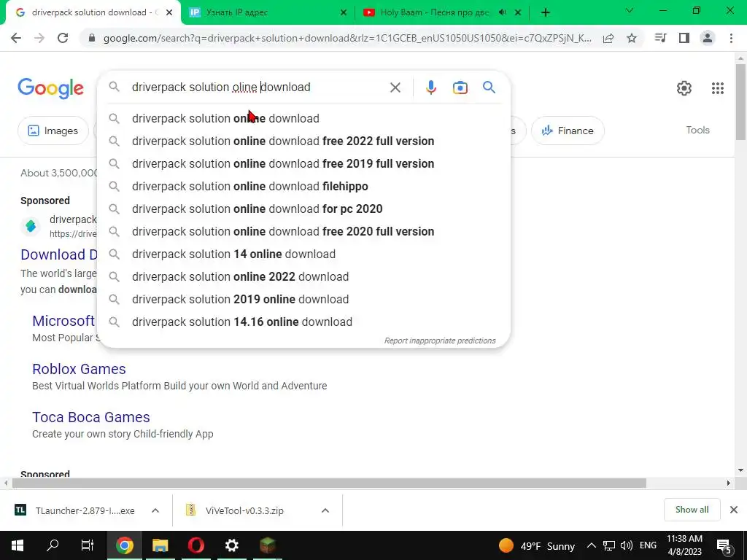Open Google settings gear icon
The height and width of the screenshot is (560, 747).
[x=684, y=88]
